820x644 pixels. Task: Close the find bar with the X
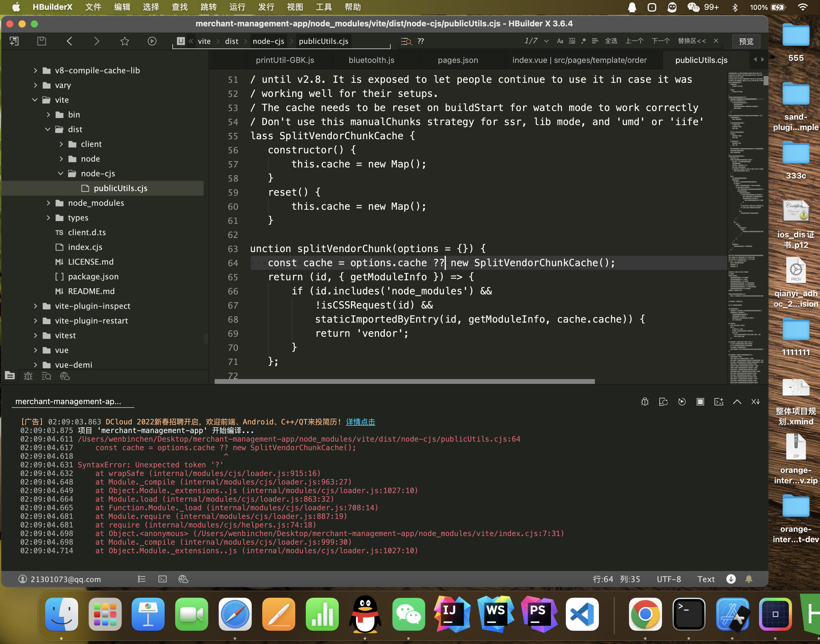[716, 41]
